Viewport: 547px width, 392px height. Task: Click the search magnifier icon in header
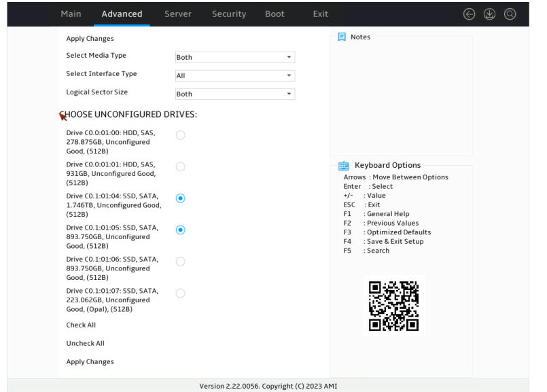click(x=510, y=14)
